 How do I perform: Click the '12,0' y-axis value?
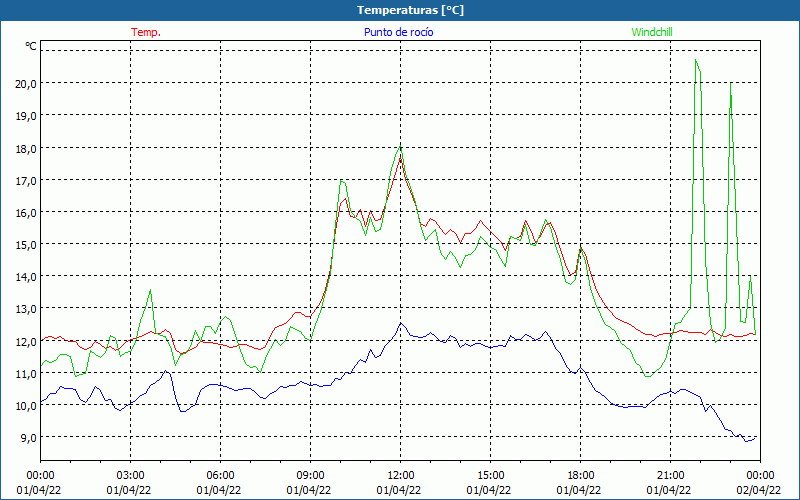(26, 341)
